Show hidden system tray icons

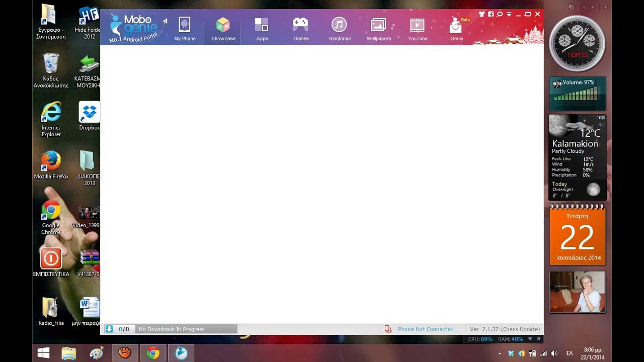tap(500, 353)
